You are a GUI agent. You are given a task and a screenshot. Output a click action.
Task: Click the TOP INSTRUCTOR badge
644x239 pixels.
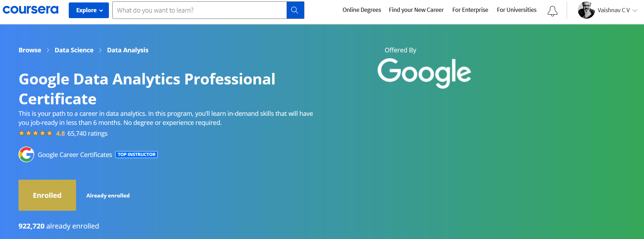click(136, 154)
